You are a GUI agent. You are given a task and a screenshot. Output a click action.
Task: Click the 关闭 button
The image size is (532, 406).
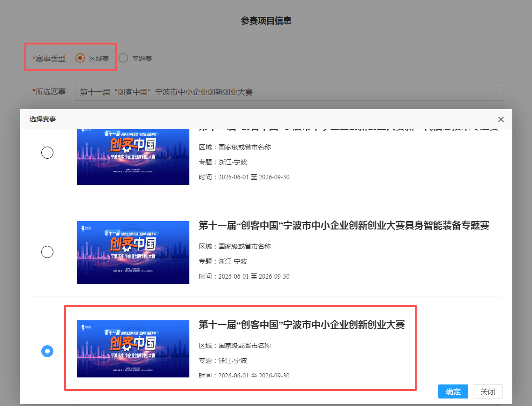(x=487, y=391)
